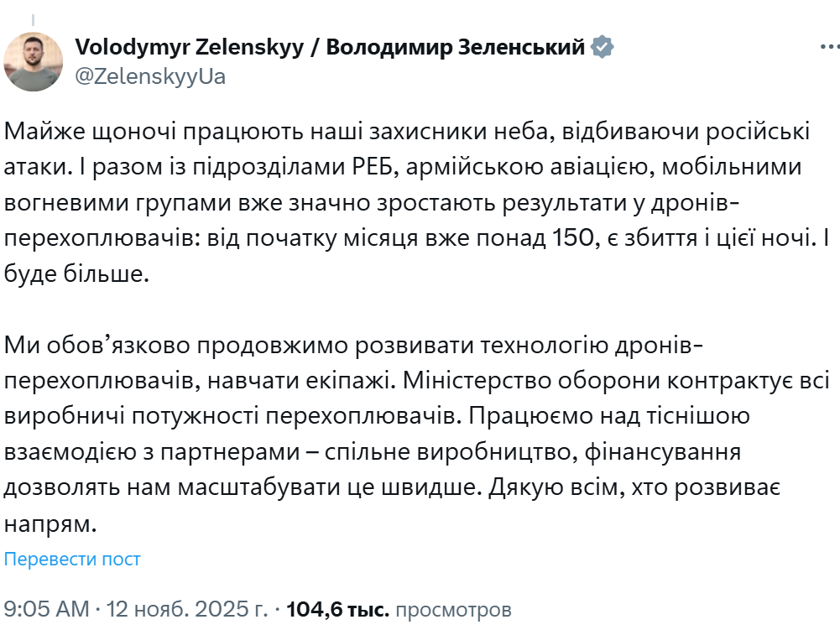Click the blue verified badge
This screenshot has width=840, height=630.
[602, 47]
